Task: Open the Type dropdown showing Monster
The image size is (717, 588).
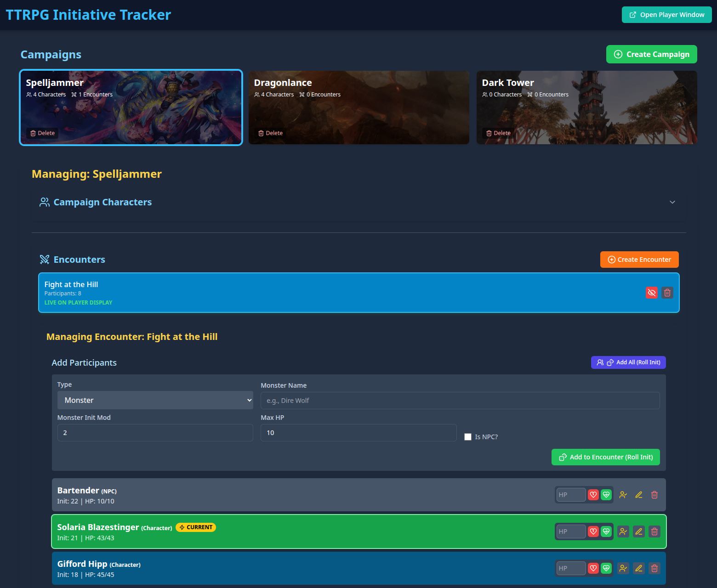Action: click(x=155, y=400)
